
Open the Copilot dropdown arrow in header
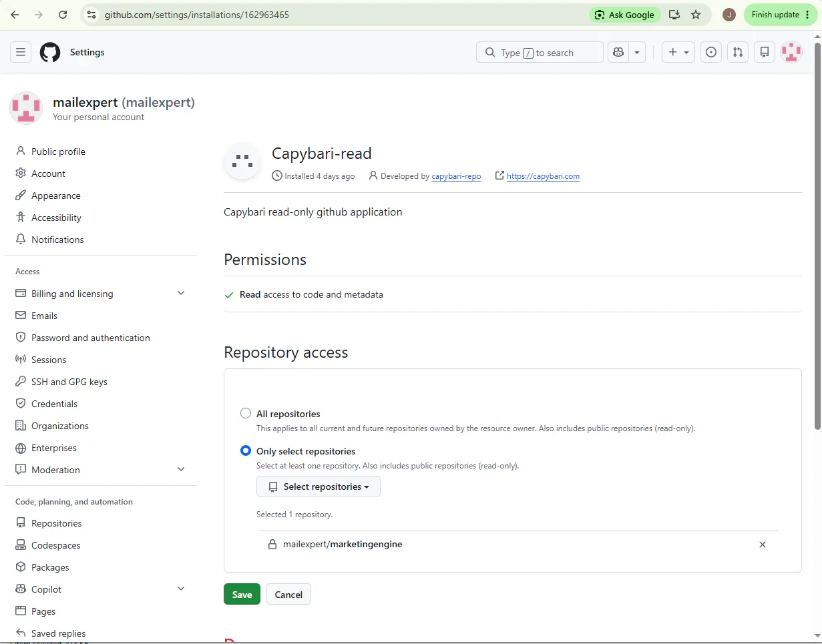tap(637, 52)
